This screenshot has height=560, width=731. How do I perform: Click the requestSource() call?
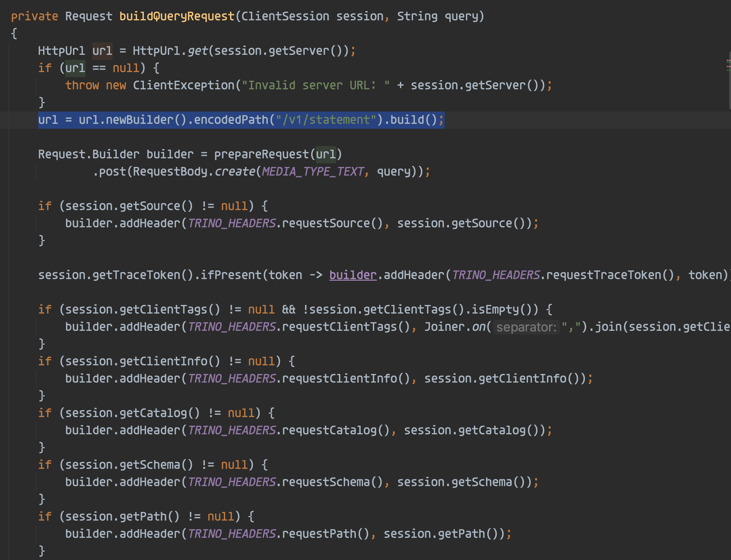click(333, 223)
